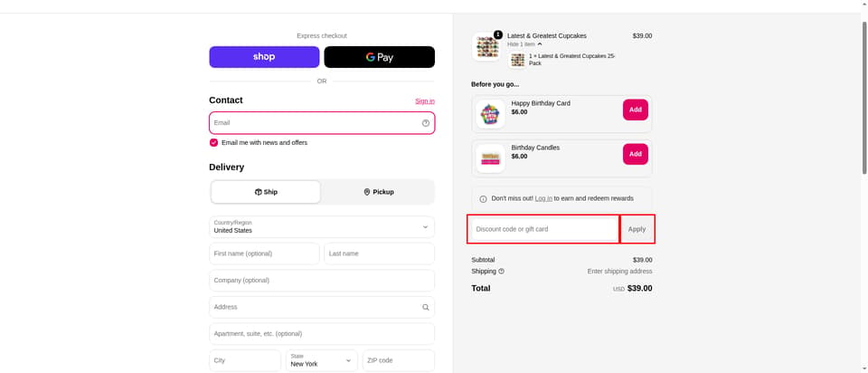The height and width of the screenshot is (373, 868).
Task: Click the Discount code or gift card field
Action: point(543,229)
